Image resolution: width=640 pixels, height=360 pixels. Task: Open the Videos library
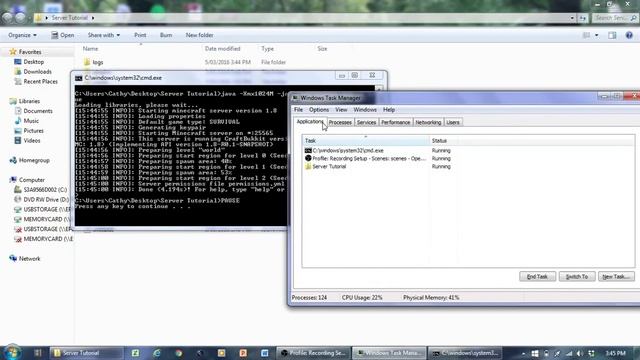31,140
